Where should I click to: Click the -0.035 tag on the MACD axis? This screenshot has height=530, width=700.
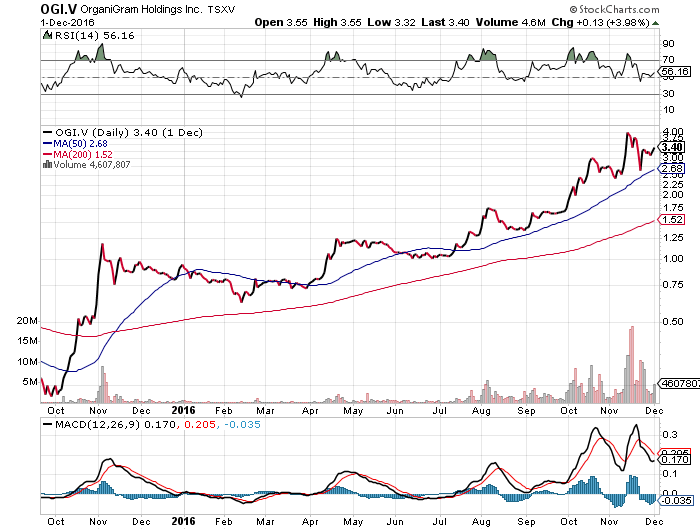tap(675, 501)
